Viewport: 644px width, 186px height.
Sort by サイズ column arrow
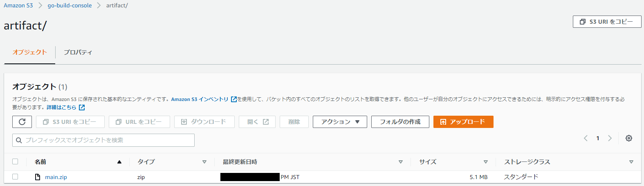[x=486, y=162]
